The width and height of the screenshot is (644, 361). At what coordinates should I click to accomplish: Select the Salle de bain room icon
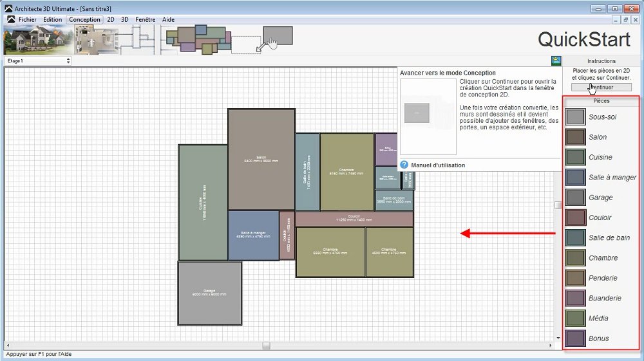(575, 237)
